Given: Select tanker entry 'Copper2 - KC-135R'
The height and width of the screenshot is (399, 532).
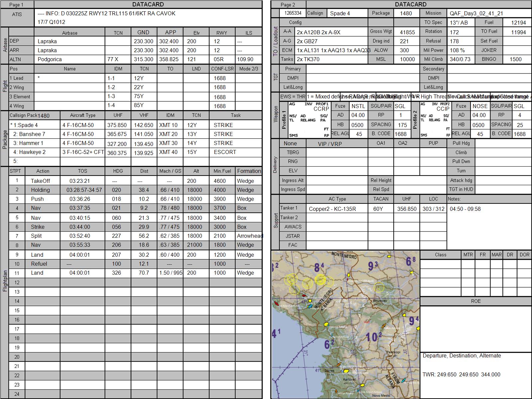Looking at the screenshot, I should point(337,209).
